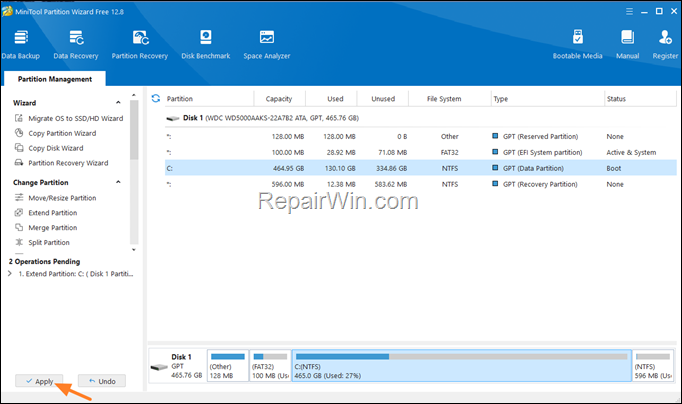This screenshot has height=404, width=682.
Task: Select the 100.00 MB EFI System partition row
Action: point(421,152)
